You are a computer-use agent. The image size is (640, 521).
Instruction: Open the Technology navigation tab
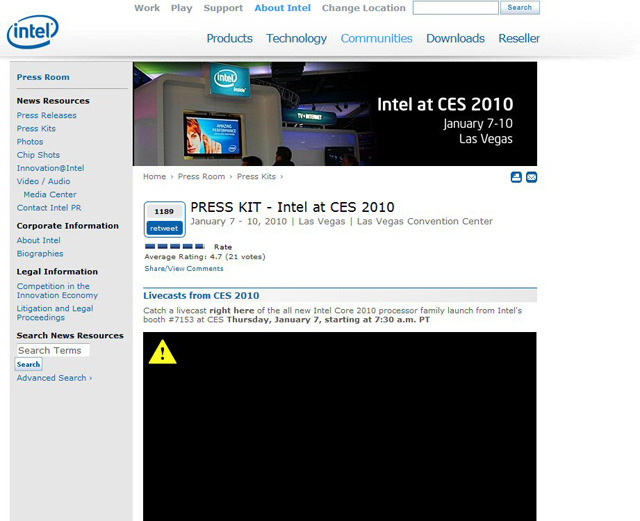(296, 38)
